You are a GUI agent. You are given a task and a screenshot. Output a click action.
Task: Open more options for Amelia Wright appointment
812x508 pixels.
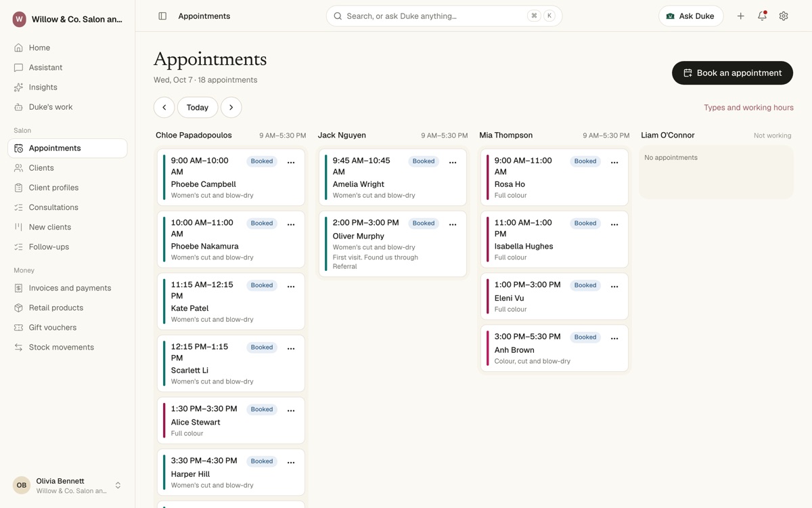click(453, 163)
